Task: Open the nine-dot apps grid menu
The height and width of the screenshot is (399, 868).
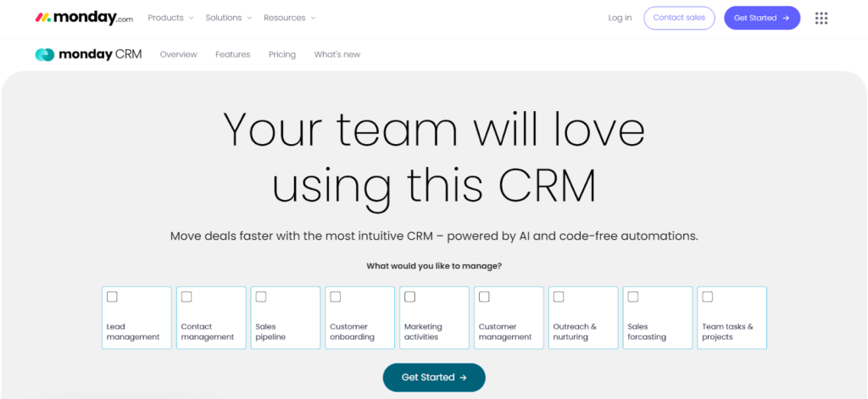Action: tap(821, 18)
